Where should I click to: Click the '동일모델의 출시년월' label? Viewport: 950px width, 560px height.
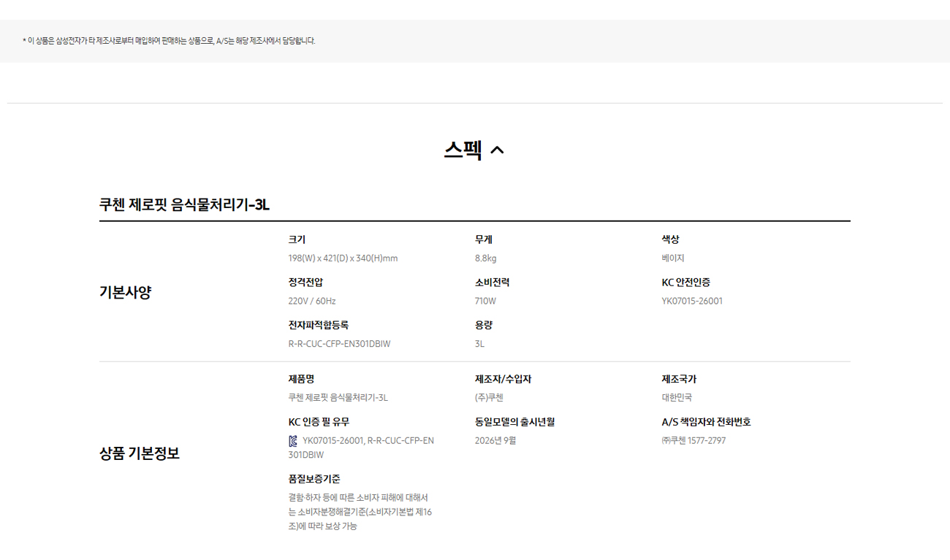click(515, 422)
